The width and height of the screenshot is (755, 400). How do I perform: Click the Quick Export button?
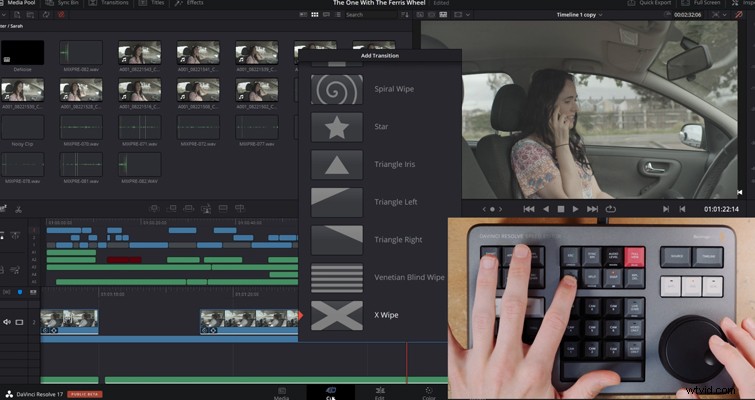649,3
